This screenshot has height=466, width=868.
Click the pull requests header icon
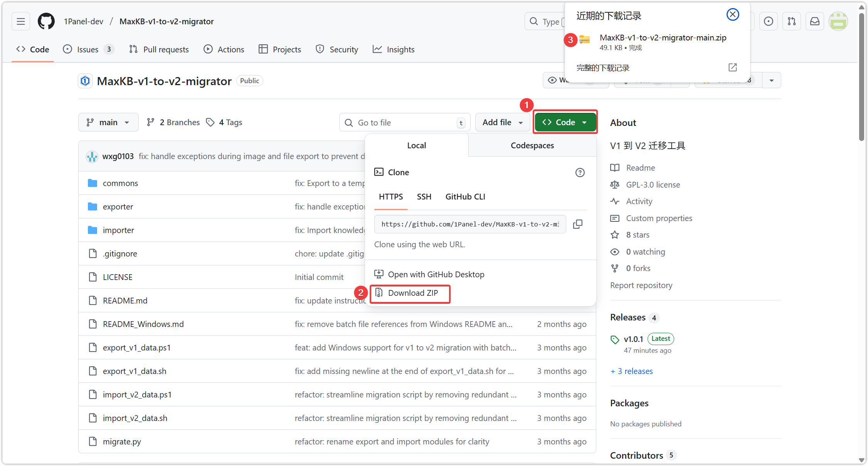[792, 21]
